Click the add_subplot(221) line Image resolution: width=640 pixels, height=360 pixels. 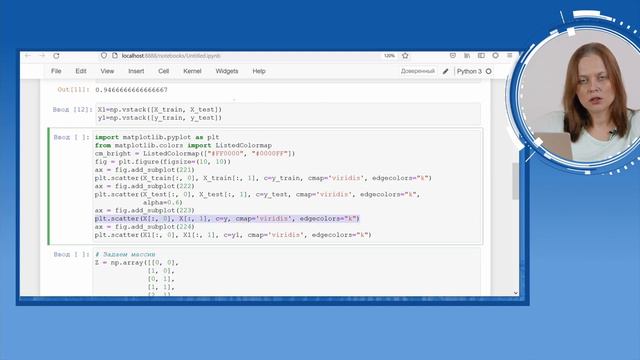pos(144,170)
